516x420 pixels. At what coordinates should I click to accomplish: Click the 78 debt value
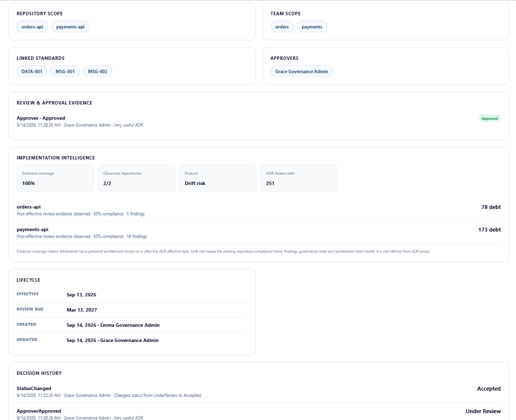pos(491,207)
